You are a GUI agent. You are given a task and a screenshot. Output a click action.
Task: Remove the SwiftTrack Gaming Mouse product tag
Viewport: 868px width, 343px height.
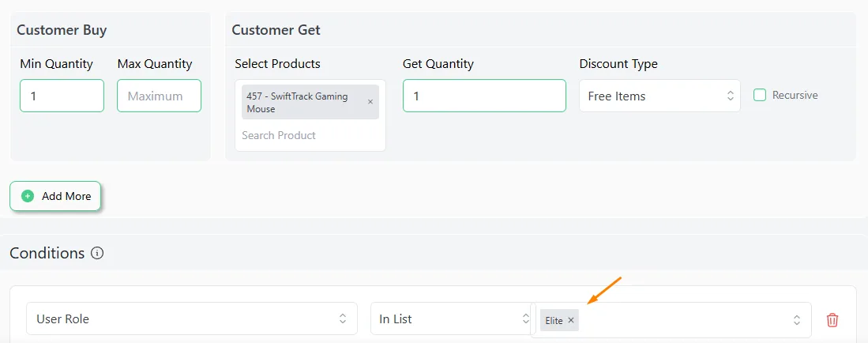pyautogui.click(x=370, y=102)
